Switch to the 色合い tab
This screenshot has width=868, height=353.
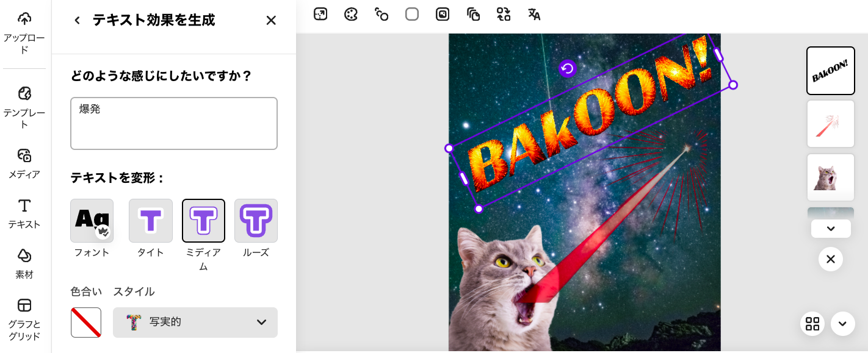(85, 291)
